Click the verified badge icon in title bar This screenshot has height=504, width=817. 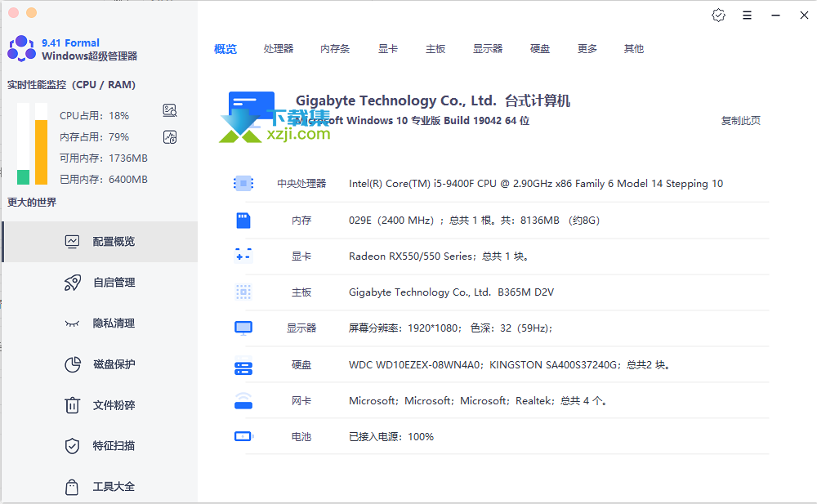(x=718, y=16)
